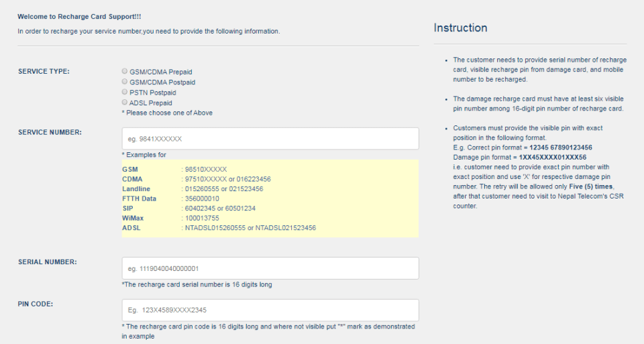Click the 'SERVICE NUMBER:' label
Image resolution: width=644 pixels, height=344 pixels.
click(x=50, y=132)
